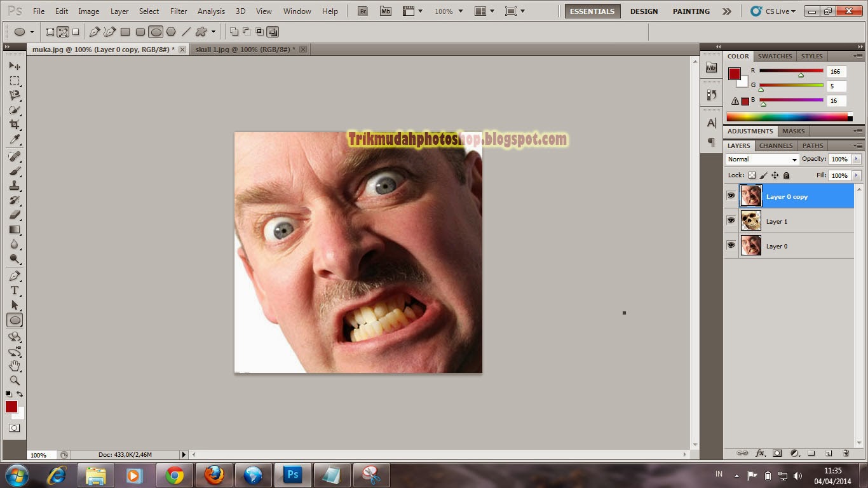
Task: Click the foreground color swatch in toolbox
Action: pos(11,407)
